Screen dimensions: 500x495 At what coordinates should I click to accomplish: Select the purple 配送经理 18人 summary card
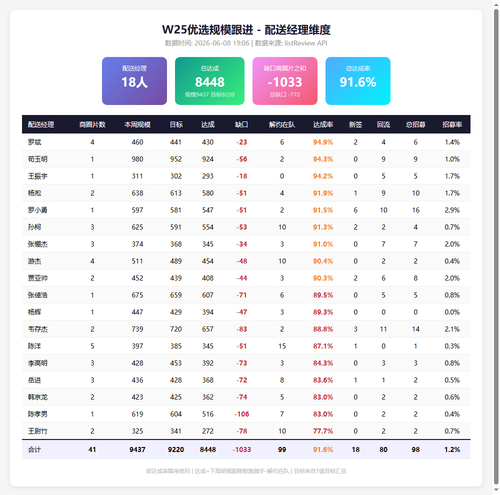pos(134,81)
